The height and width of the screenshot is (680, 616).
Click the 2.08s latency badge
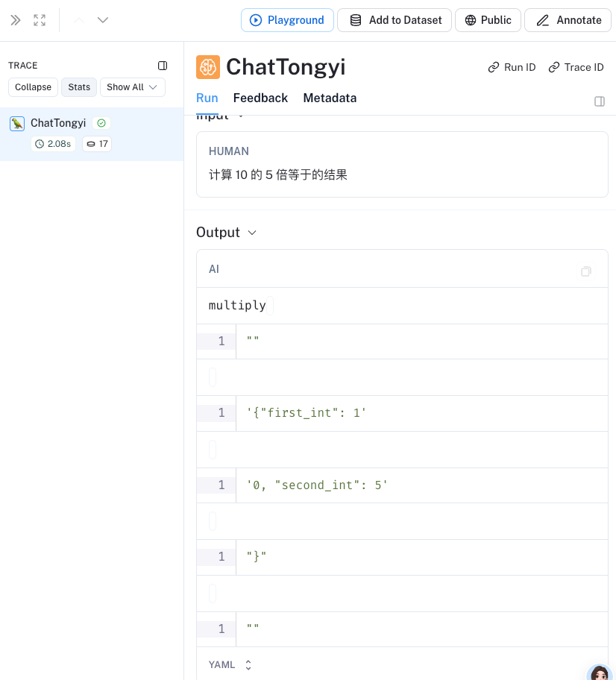click(x=54, y=144)
